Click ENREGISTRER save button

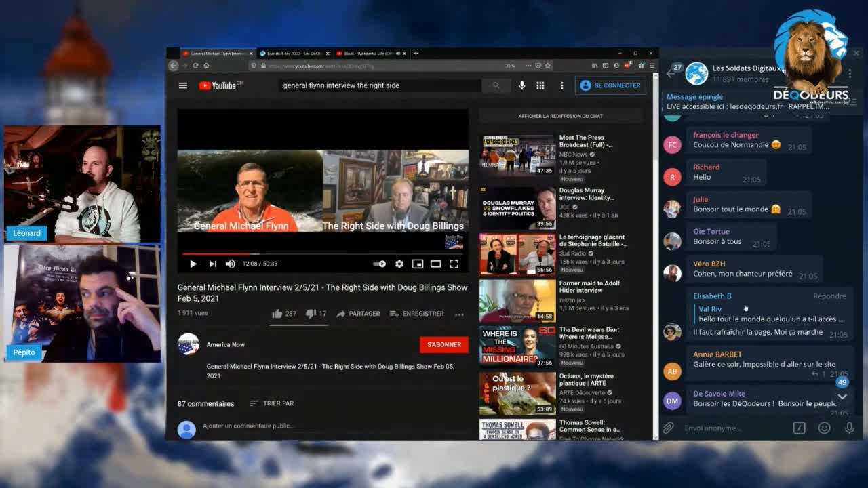tap(416, 314)
